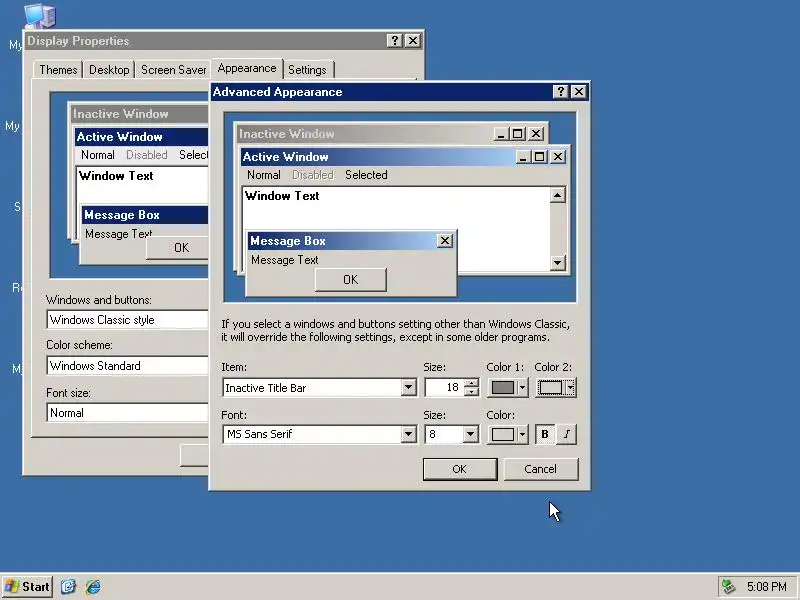Click the preview Normal menu item
Screen dimensions: 800x600
point(264,175)
